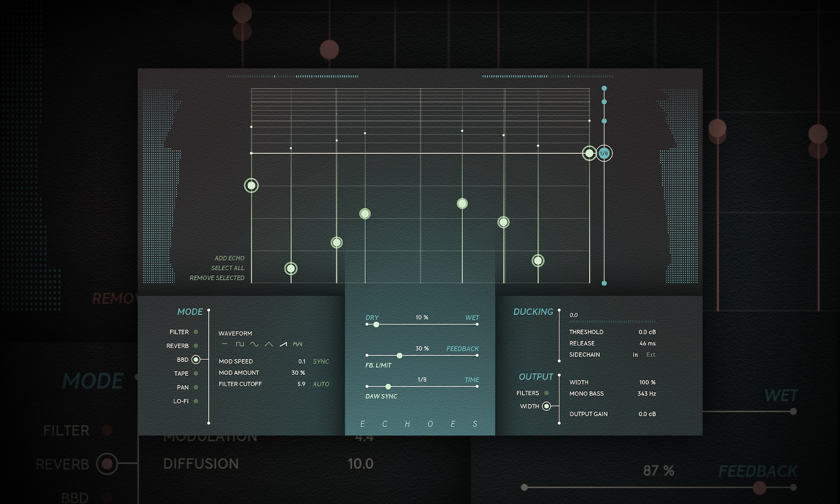Click the 1/8 time division marker

click(x=604, y=153)
